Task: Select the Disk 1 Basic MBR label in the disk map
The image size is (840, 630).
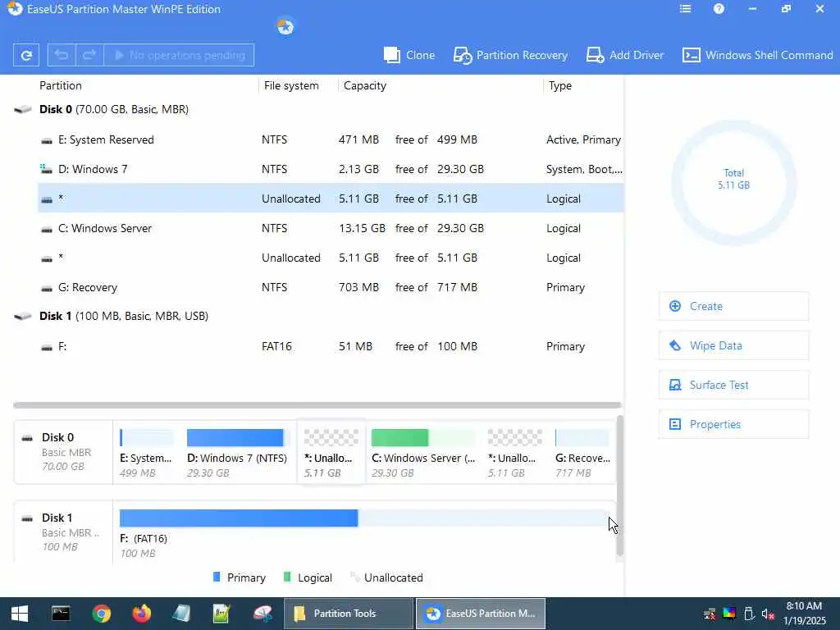Action: [63, 532]
